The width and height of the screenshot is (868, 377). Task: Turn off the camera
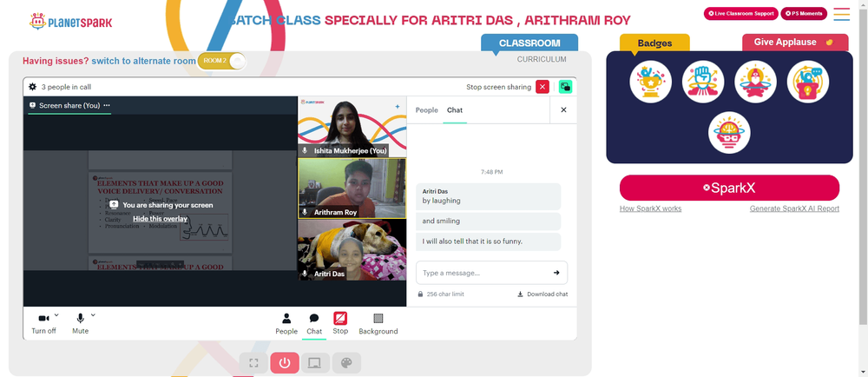[43, 323]
